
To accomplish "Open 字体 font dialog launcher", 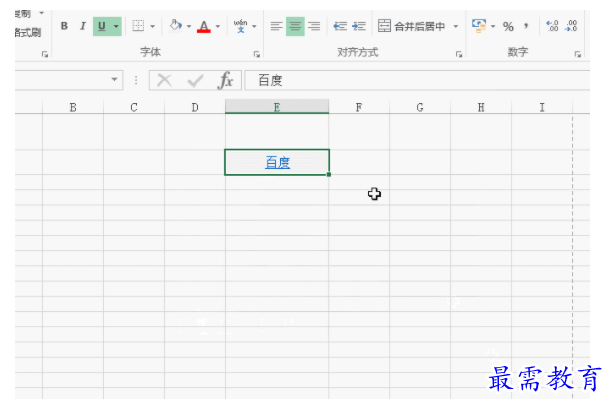I will pos(257,54).
